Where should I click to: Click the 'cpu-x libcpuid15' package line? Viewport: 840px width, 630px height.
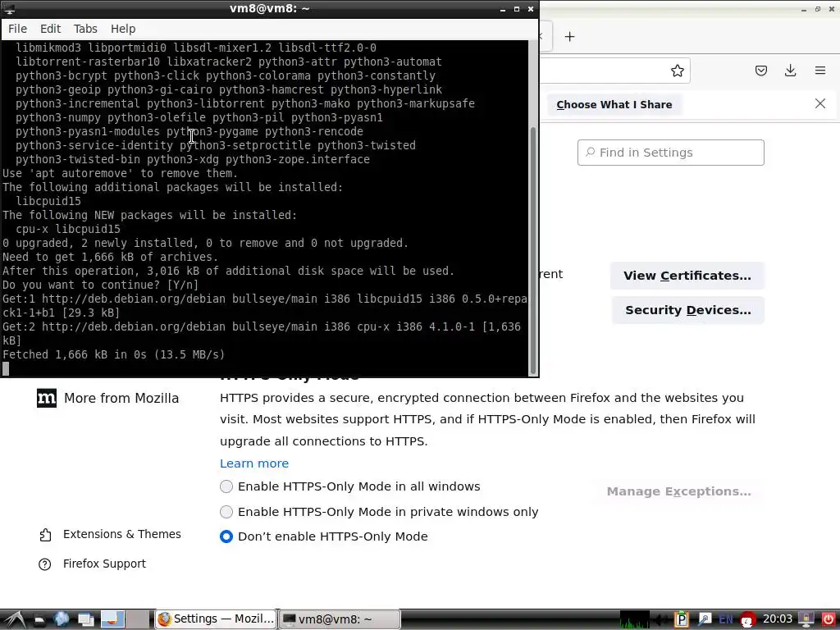coord(68,230)
